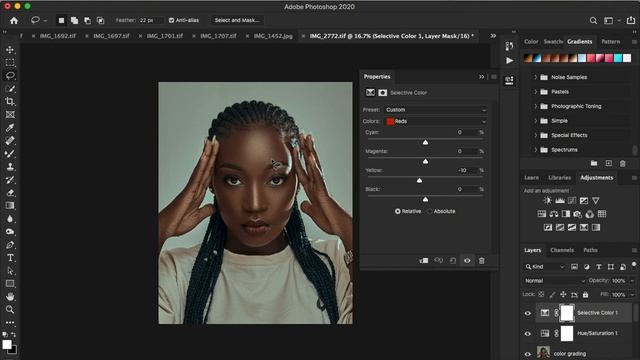Create new gradient group folder icon
Screen dimensions: 640x360
pyautogui.click(x=594, y=163)
